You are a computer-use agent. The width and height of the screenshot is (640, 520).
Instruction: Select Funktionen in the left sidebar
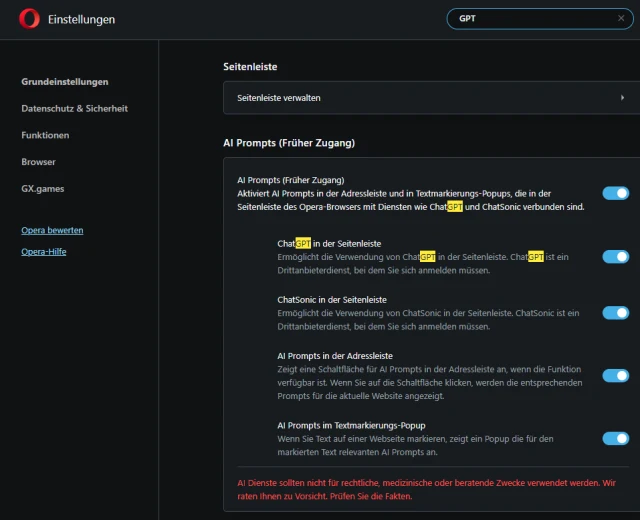point(45,135)
